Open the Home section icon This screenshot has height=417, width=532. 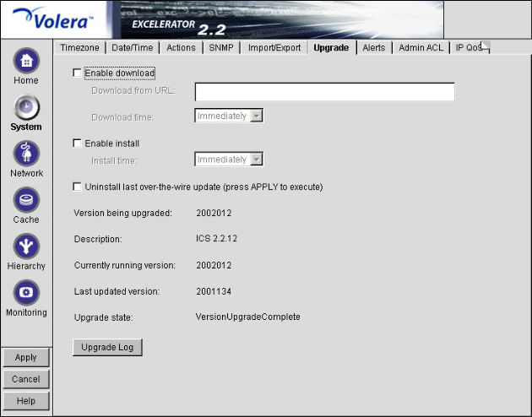(x=26, y=61)
